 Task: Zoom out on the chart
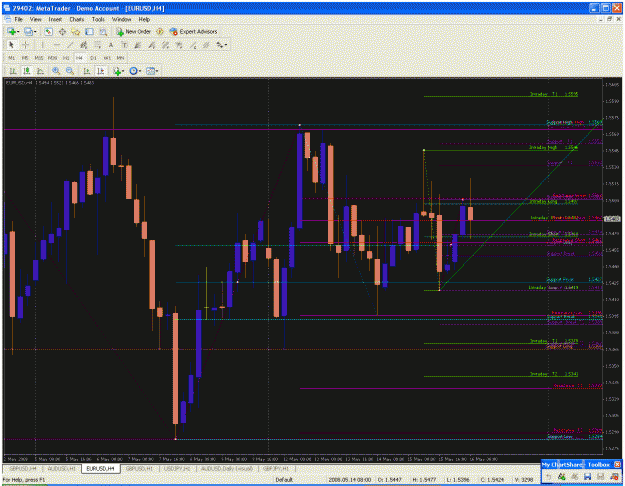pos(70,71)
